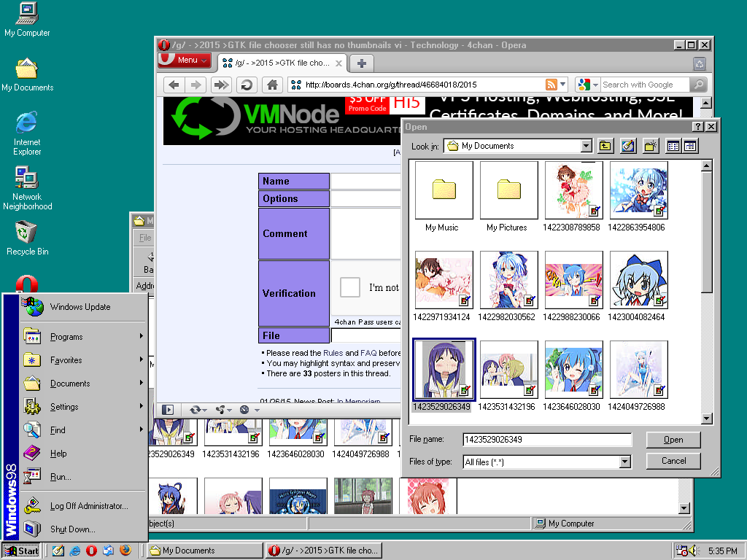Open the red Opera Menu button
Image resolution: width=747 pixels, height=560 pixels.
pyautogui.click(x=184, y=60)
